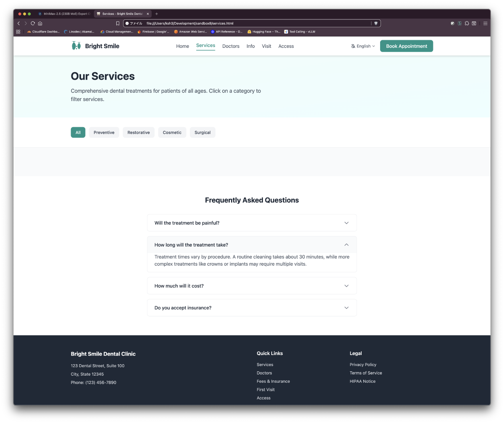Open a new tab with the plus icon
Screen dimensions: 504x423
click(x=157, y=14)
